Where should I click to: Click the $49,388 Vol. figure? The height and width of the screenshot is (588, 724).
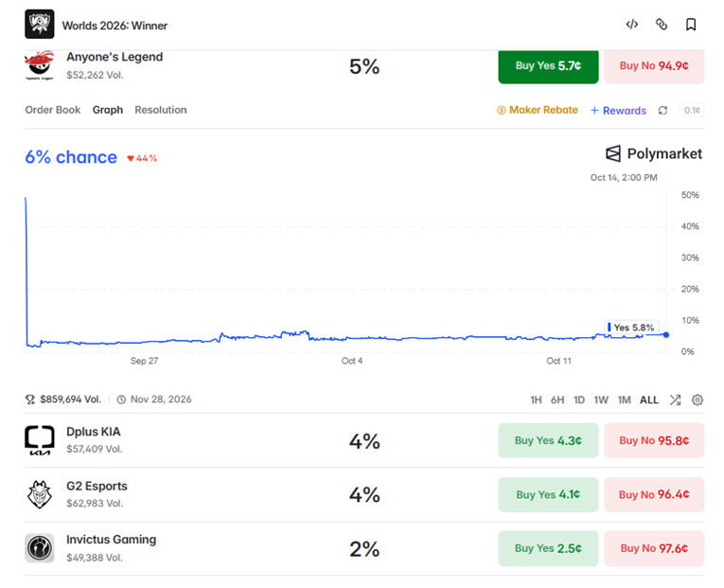pos(95,558)
